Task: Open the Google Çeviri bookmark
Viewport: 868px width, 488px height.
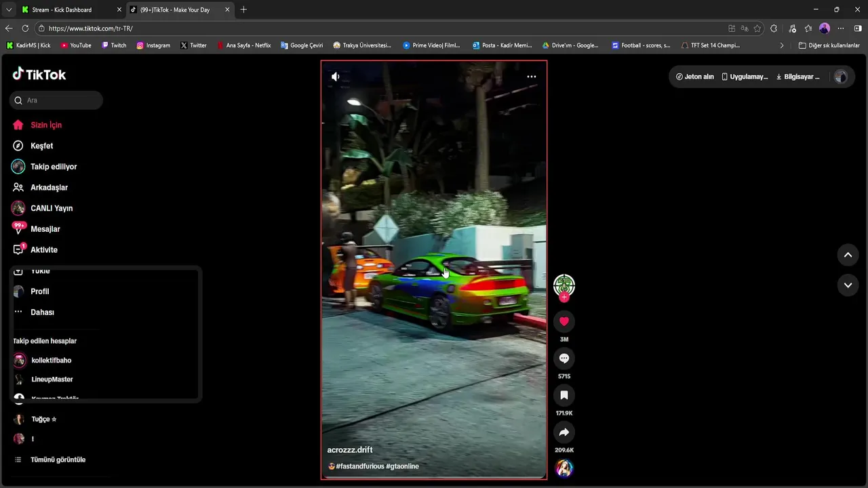Action: (x=302, y=45)
